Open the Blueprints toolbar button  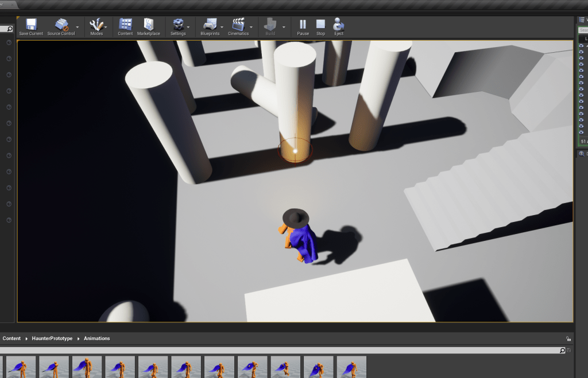(x=210, y=26)
